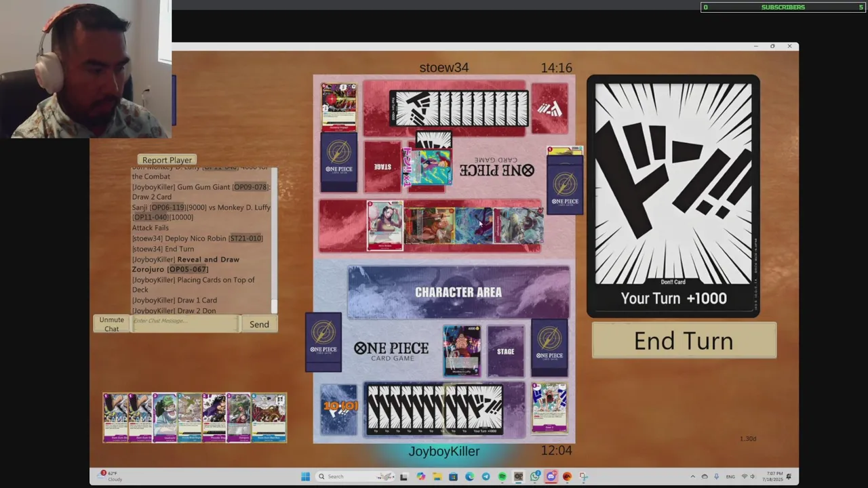Report the opposing player
The width and height of the screenshot is (868, 488).
(167, 160)
